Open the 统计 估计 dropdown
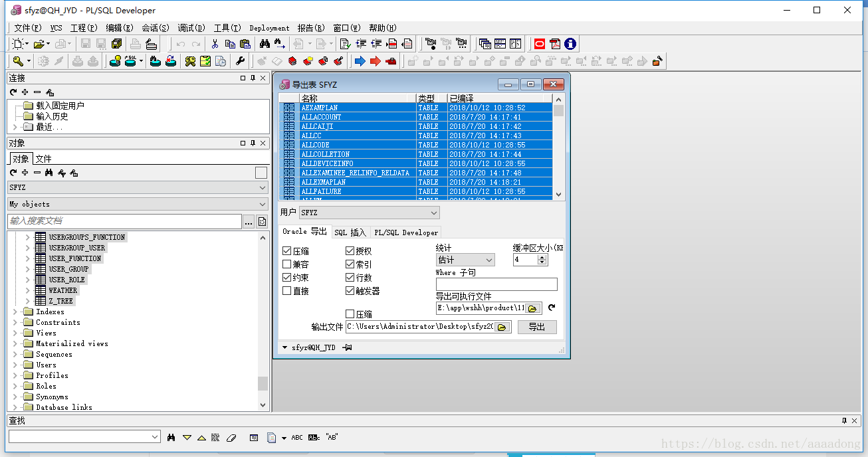Screen dimensions: 868x457 tap(465, 260)
